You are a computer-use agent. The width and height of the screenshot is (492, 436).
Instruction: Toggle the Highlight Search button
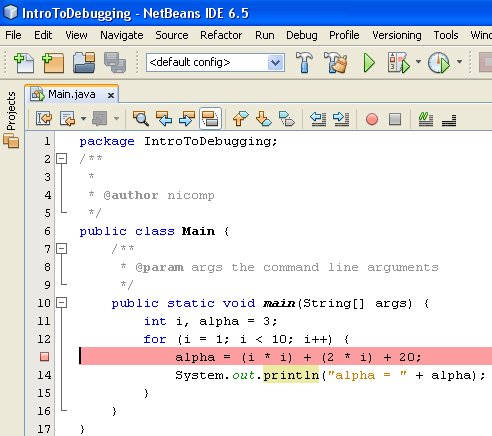(x=210, y=118)
